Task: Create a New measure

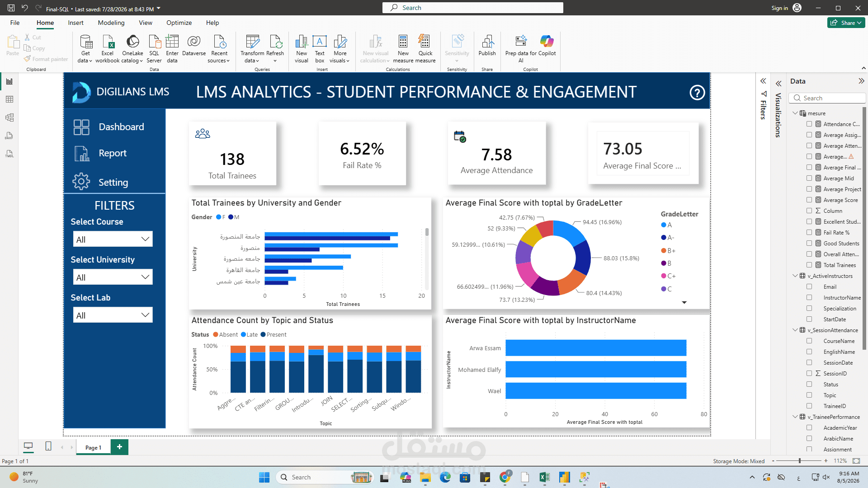Action: pyautogui.click(x=403, y=49)
